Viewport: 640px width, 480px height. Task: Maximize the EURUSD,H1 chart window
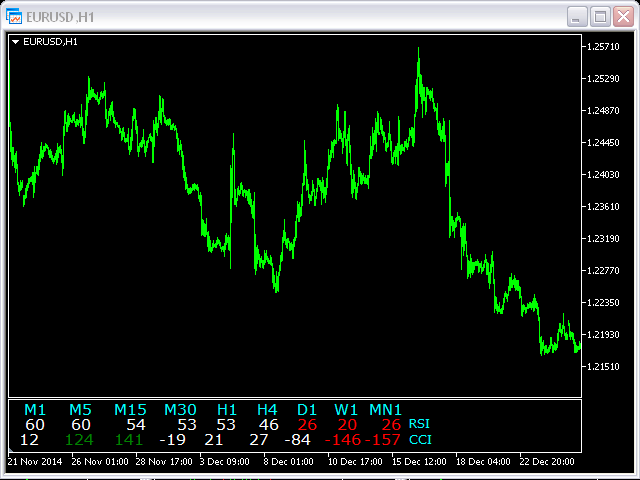click(600, 17)
